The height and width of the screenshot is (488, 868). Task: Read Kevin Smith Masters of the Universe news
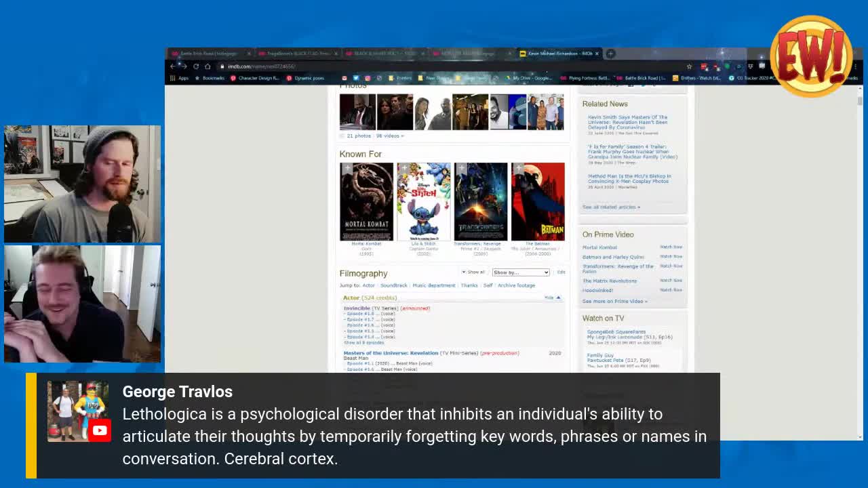pyautogui.click(x=627, y=122)
